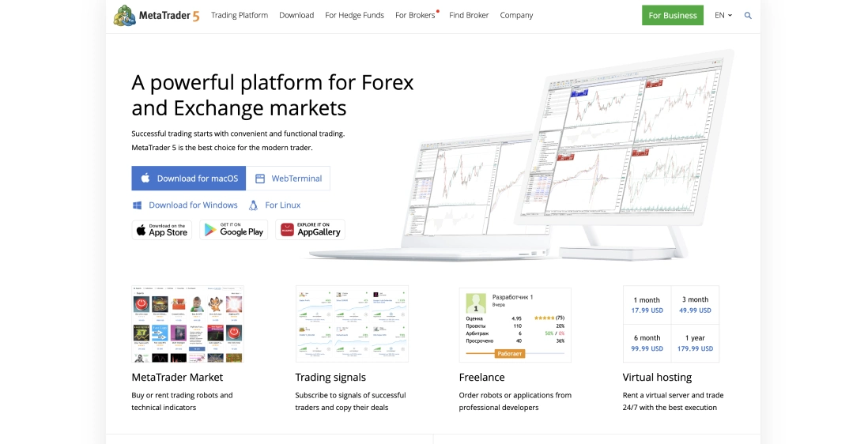
Task: Click the MetaTrader 5 logo
Action: coord(156,16)
